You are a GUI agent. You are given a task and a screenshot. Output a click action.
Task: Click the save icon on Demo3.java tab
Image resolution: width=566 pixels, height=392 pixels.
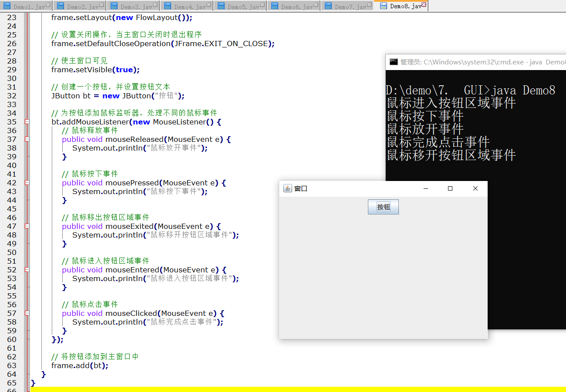coord(114,6)
